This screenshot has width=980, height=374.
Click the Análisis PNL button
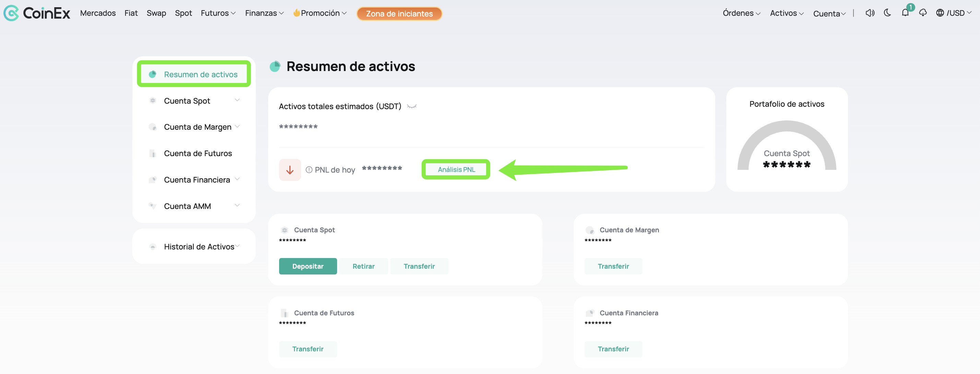(x=456, y=170)
